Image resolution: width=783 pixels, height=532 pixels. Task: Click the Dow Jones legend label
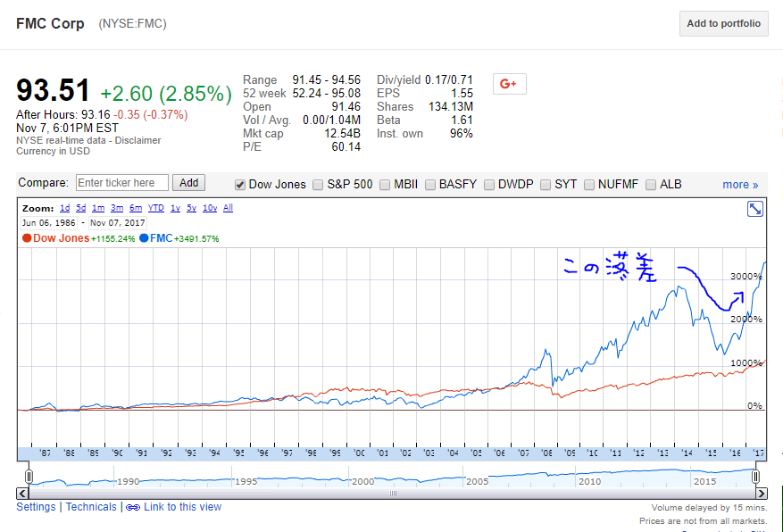pyautogui.click(x=61, y=238)
